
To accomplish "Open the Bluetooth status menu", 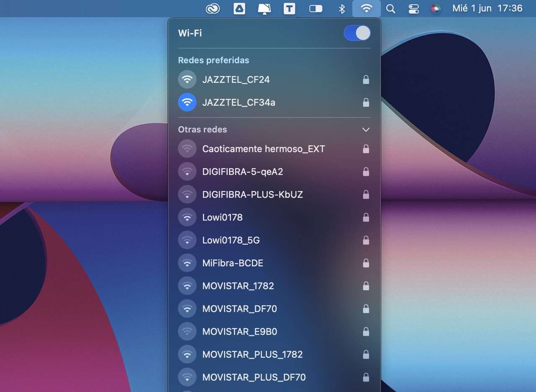I will 342,8.
